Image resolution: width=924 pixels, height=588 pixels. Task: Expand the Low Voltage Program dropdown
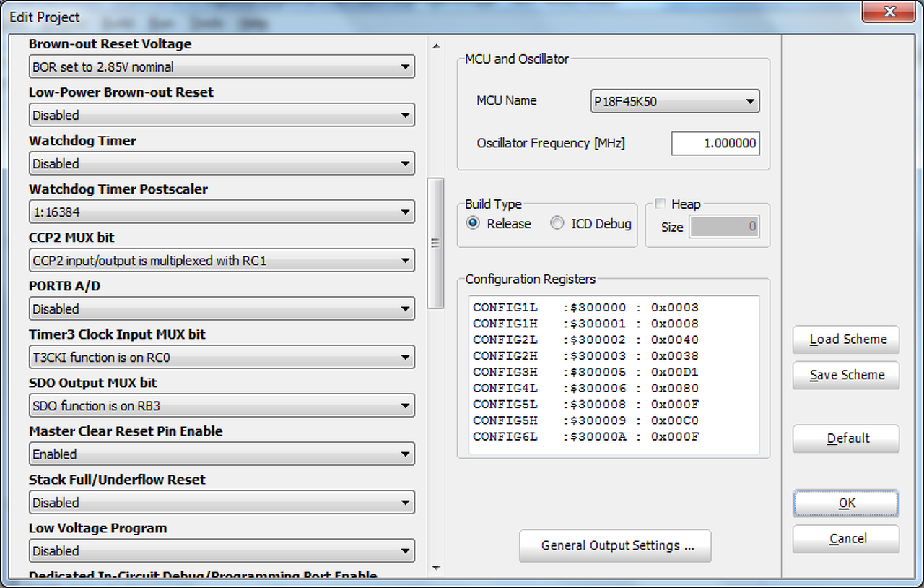click(x=222, y=551)
